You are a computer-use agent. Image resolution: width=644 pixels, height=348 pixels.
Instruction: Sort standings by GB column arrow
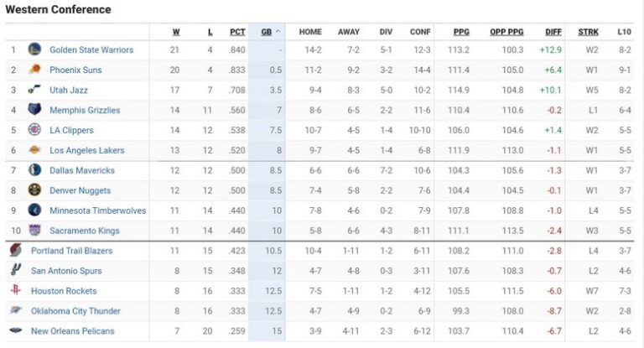tap(278, 32)
